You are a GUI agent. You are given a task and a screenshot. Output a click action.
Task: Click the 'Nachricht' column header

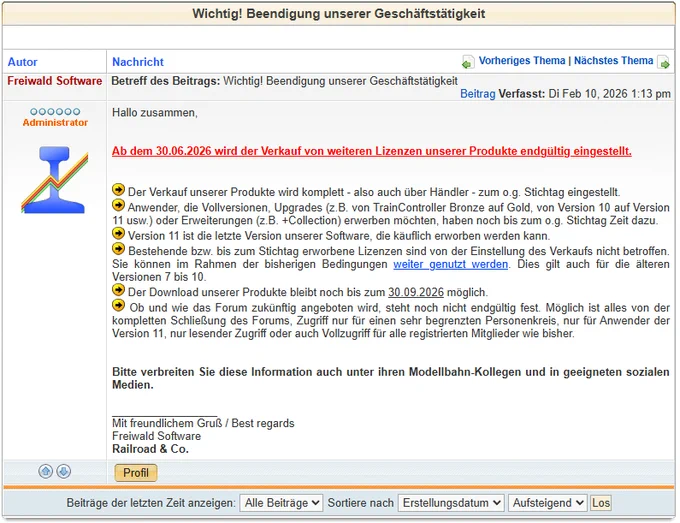(x=138, y=62)
